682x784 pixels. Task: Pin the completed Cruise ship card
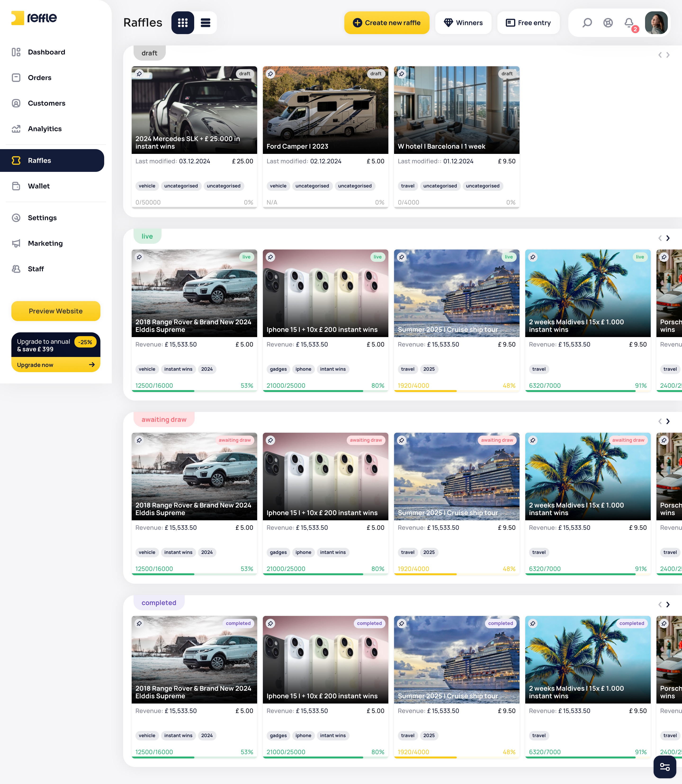pos(402,624)
